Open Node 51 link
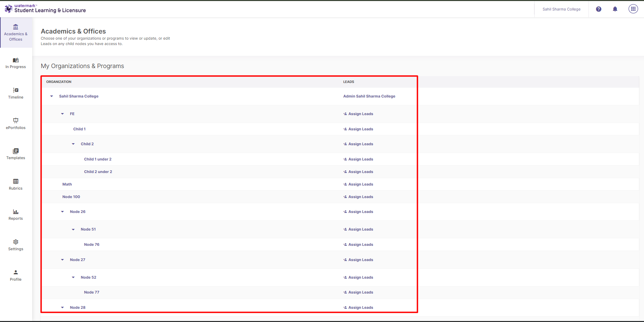 (x=88, y=229)
